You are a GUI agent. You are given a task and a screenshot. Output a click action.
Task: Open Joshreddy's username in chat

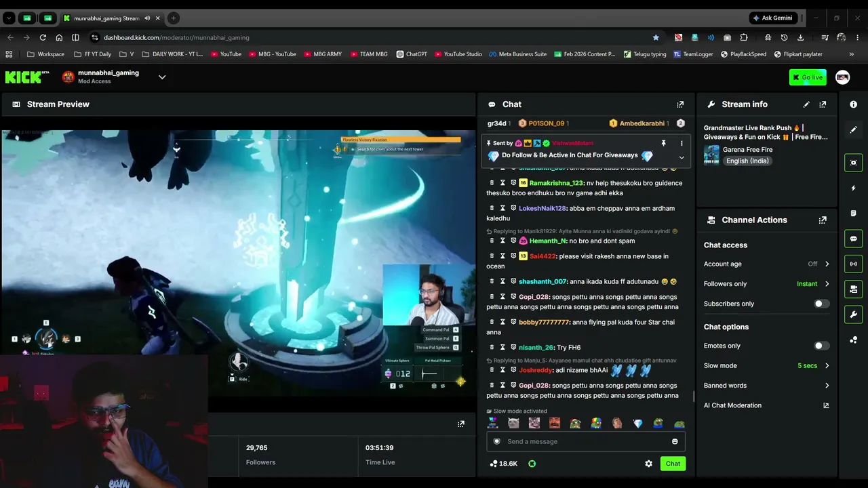536,370
